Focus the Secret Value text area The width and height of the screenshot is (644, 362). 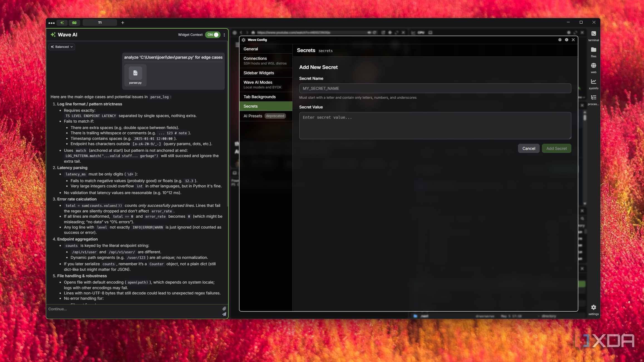(x=435, y=126)
